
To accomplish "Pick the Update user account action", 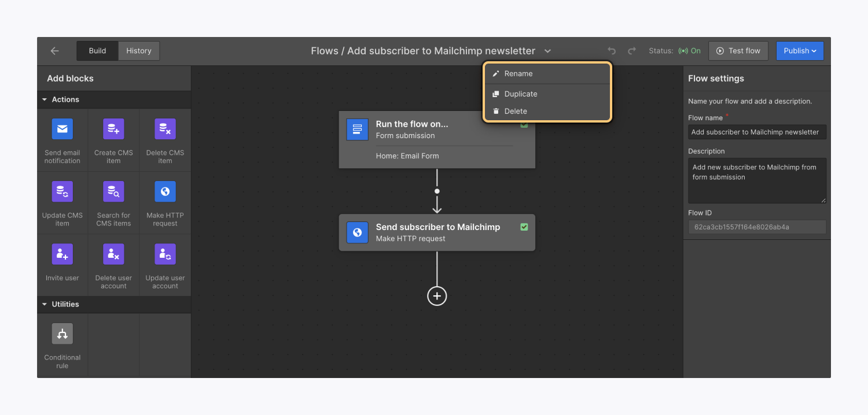I will tap(165, 264).
